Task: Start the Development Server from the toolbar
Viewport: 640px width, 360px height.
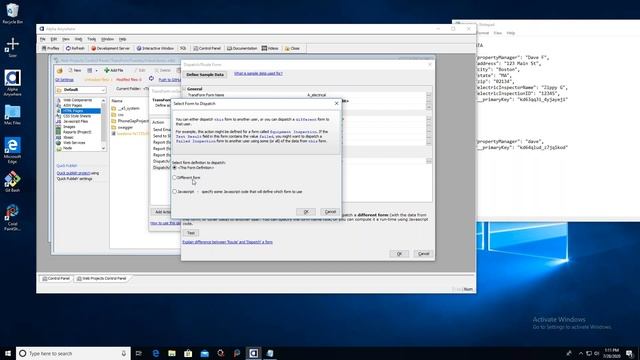Action: click(110, 48)
